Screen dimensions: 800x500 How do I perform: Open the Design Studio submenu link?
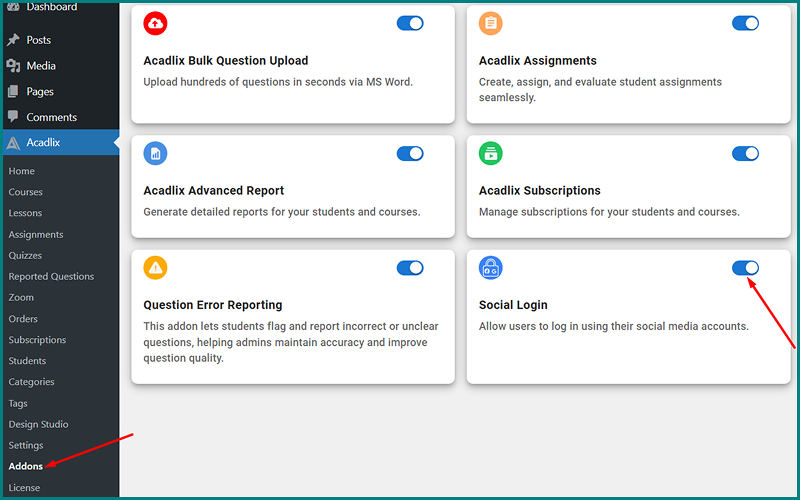click(x=37, y=424)
